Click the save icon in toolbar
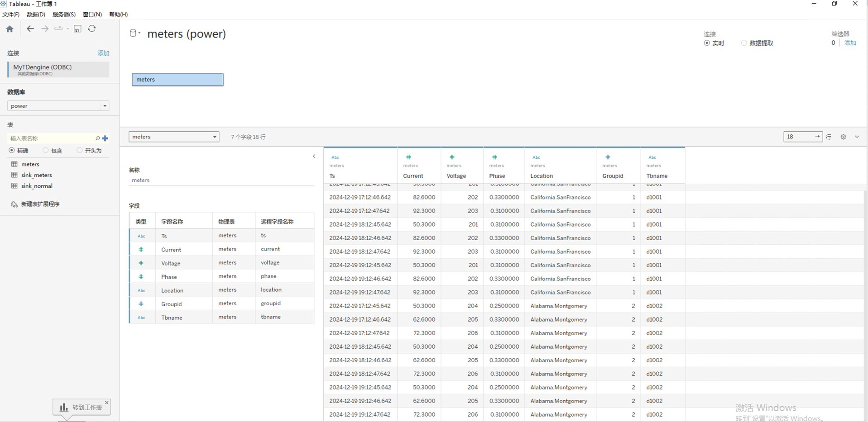The image size is (868, 422). point(77,29)
